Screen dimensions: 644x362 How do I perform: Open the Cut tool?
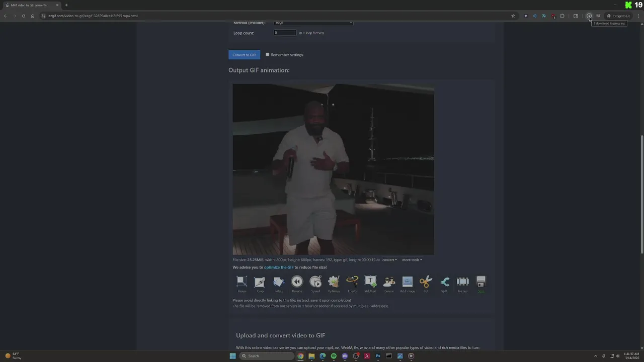(426, 284)
